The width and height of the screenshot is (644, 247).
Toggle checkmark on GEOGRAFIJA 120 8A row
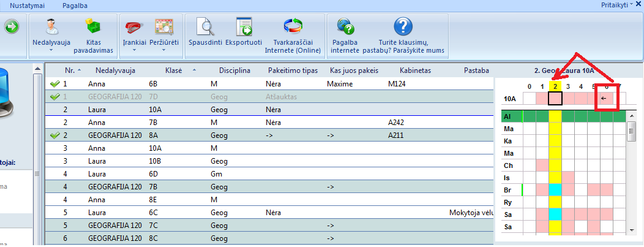point(54,135)
